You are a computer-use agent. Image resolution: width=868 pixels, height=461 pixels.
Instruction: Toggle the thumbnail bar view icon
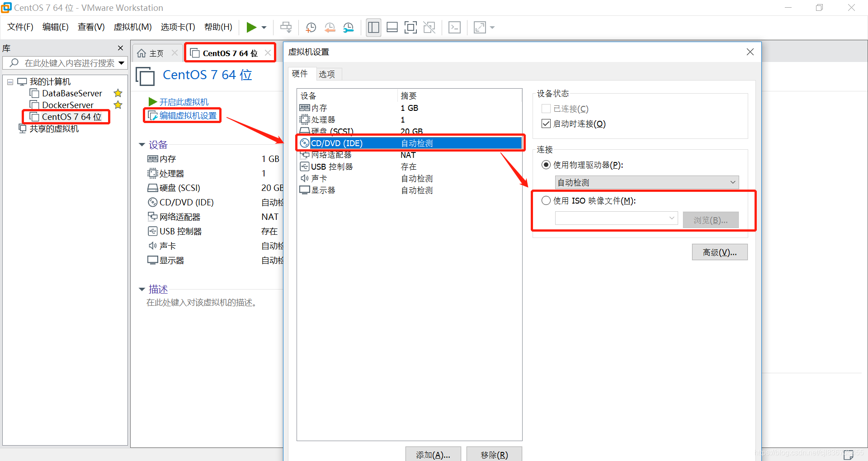click(x=392, y=28)
